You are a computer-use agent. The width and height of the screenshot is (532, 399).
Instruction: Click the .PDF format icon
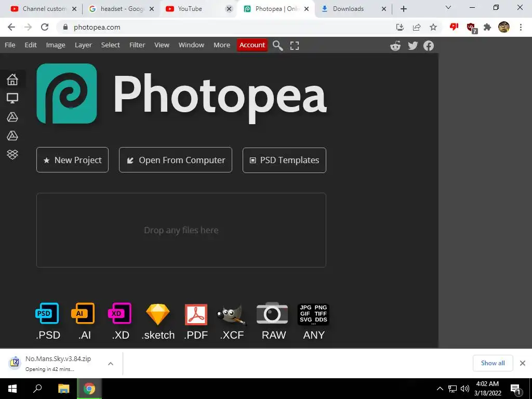(196, 314)
